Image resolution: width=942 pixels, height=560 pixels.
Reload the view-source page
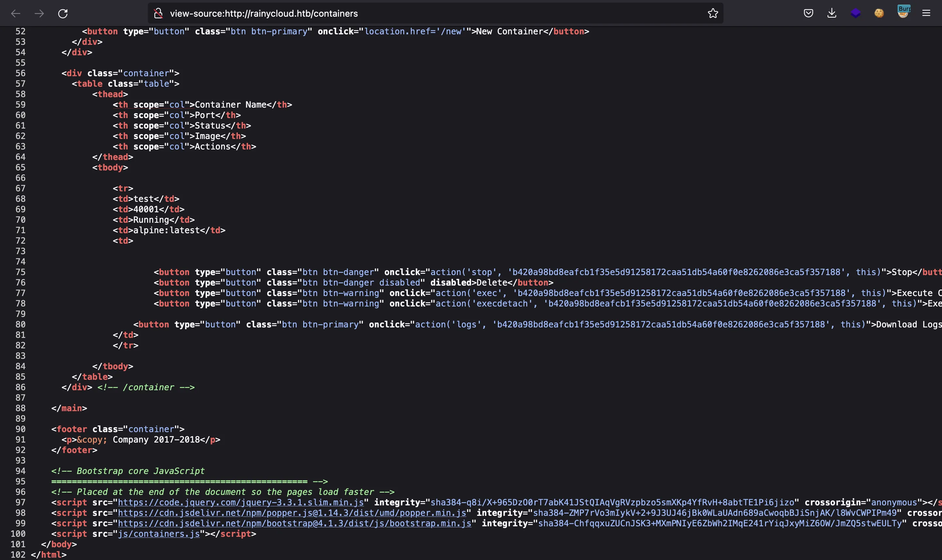(63, 14)
